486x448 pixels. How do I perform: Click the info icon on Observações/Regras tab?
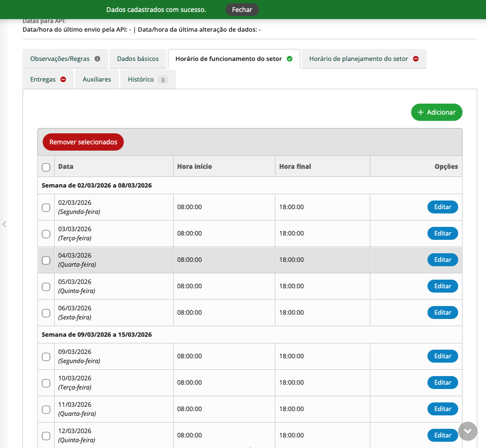point(97,59)
